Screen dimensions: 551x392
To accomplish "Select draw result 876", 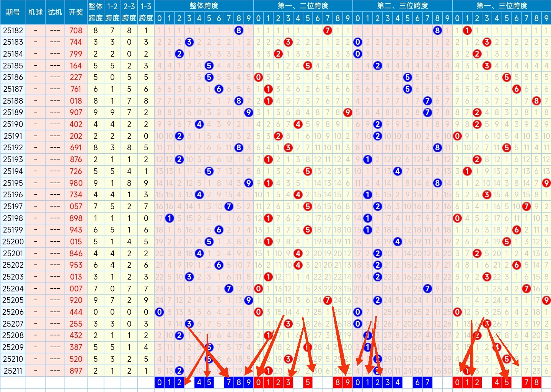I will (x=76, y=159).
